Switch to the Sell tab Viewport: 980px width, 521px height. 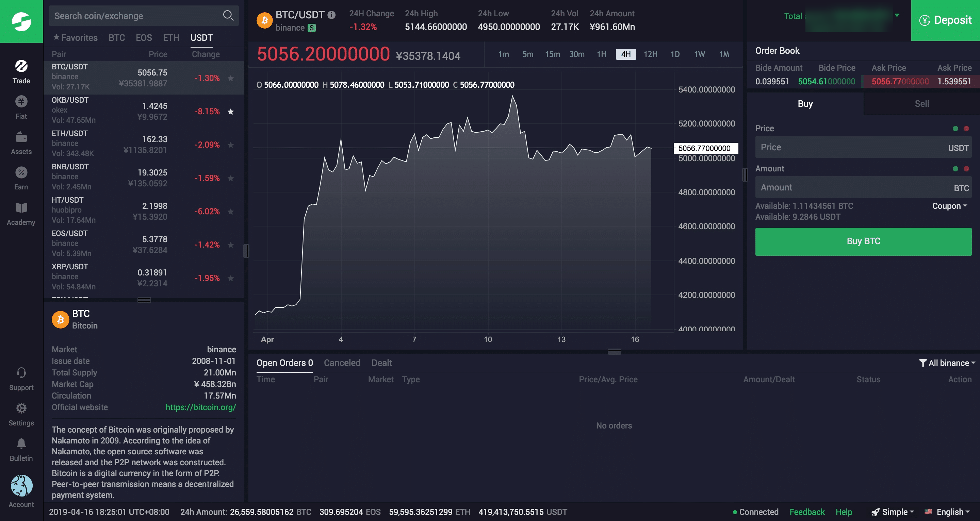tap(921, 103)
